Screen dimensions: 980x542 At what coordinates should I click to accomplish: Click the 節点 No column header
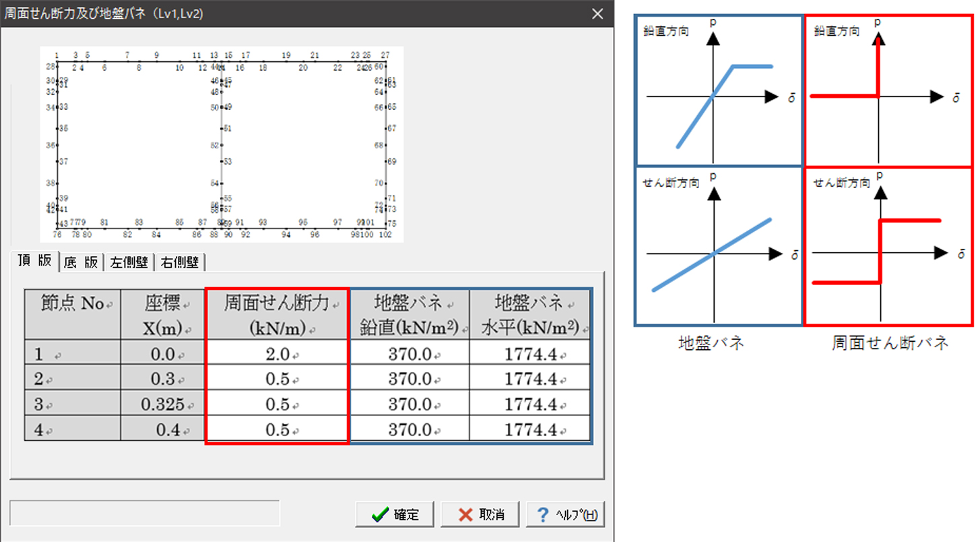pyautogui.click(x=73, y=315)
